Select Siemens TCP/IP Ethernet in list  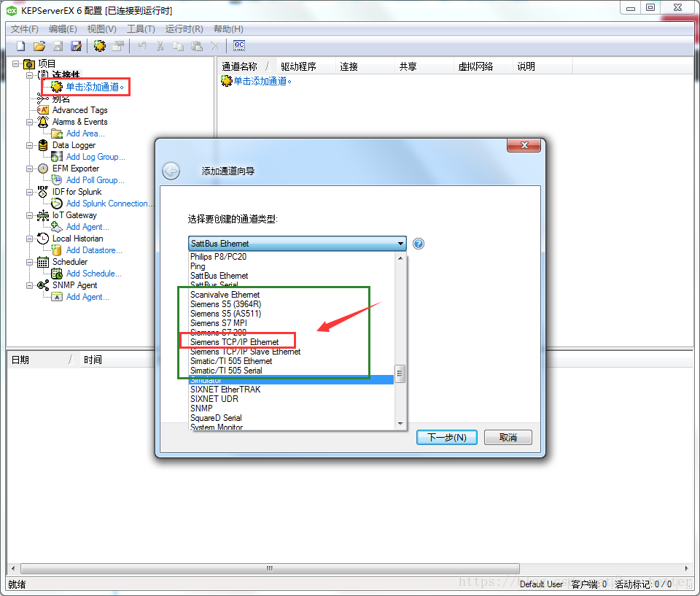292,342
